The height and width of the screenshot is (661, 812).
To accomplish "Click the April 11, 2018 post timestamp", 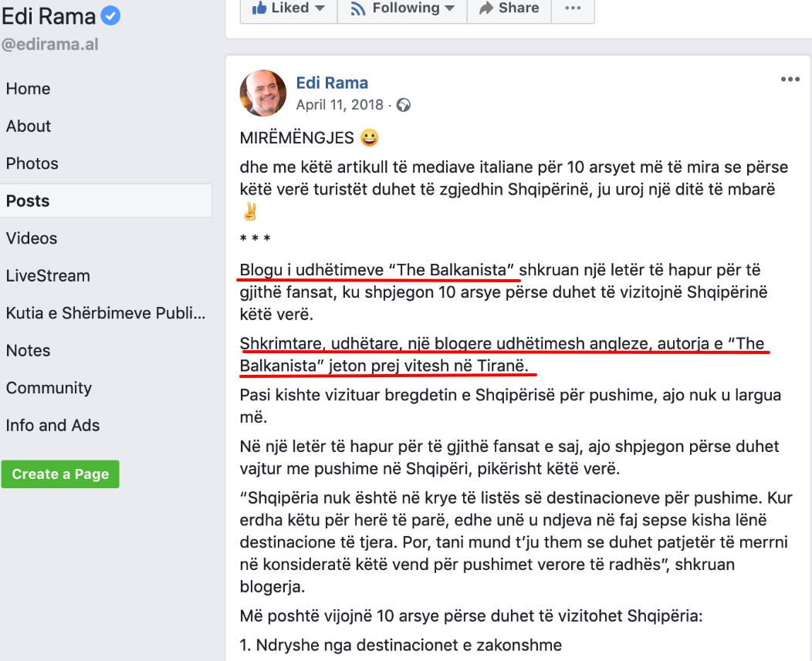I will pyautogui.click(x=339, y=105).
